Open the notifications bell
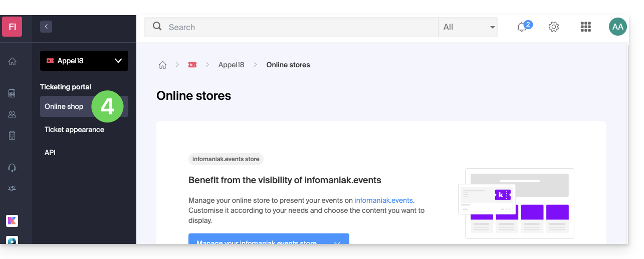Screen dimensions: 644x259 (522, 27)
